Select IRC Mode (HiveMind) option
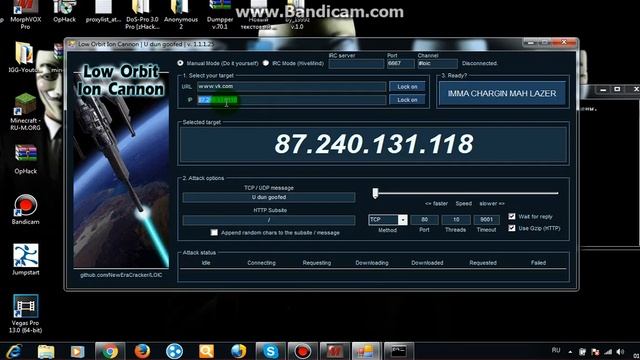 coord(266,63)
